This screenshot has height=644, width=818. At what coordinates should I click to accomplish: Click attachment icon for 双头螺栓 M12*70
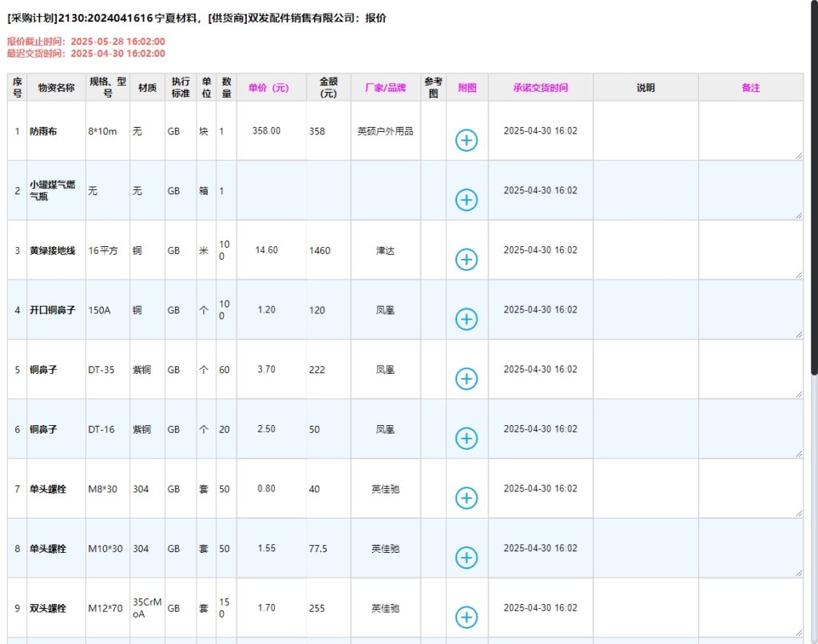467,617
